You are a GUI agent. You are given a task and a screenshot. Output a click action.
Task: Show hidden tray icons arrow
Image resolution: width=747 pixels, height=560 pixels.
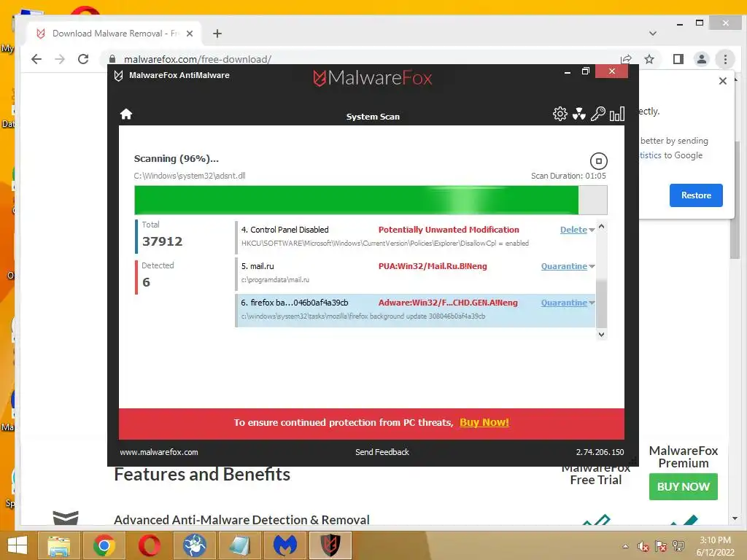click(x=625, y=546)
